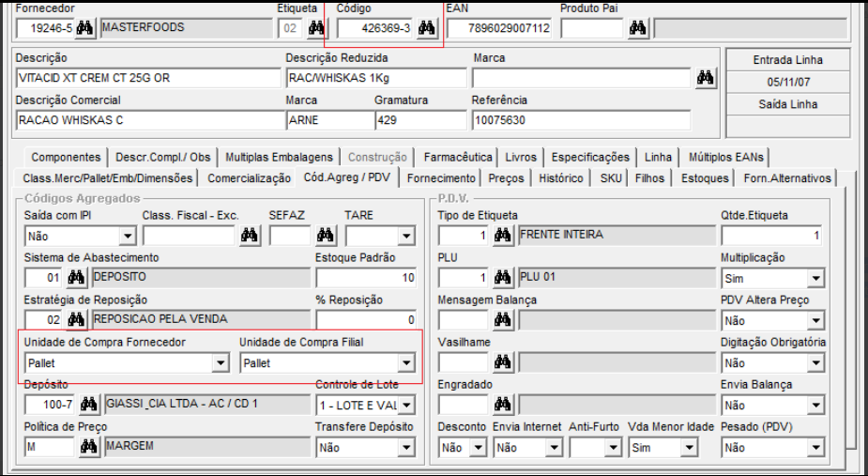This screenshot has width=868, height=476.
Task: Expand Unidade de Compra Fornecedor dropdown
Action: tap(221, 363)
